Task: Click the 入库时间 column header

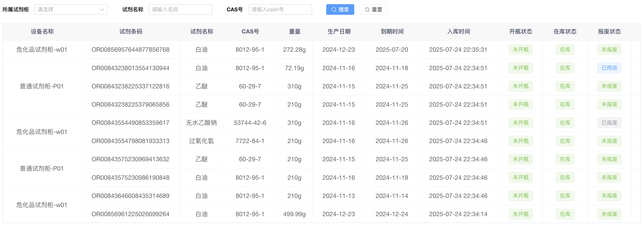Action: pos(458,32)
